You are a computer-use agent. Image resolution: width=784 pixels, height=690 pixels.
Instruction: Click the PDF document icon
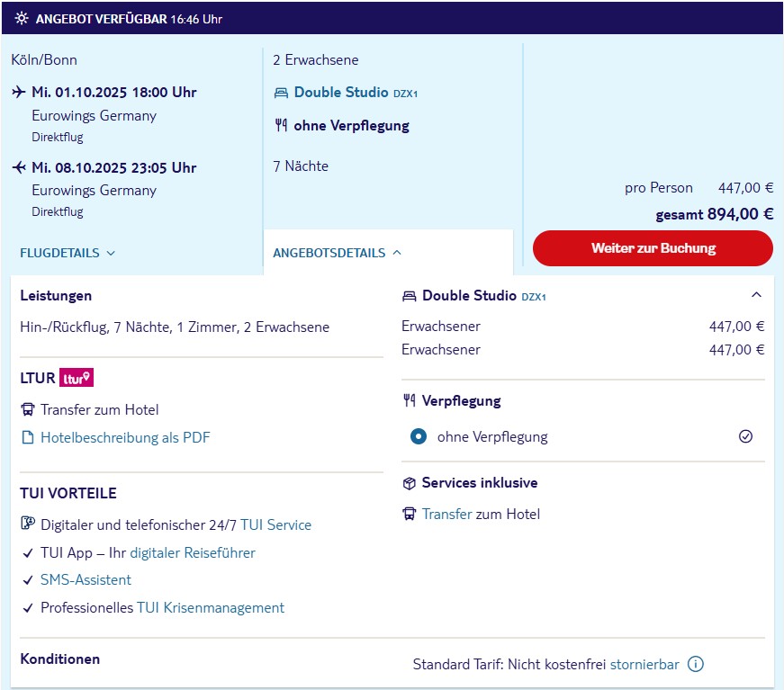point(28,438)
